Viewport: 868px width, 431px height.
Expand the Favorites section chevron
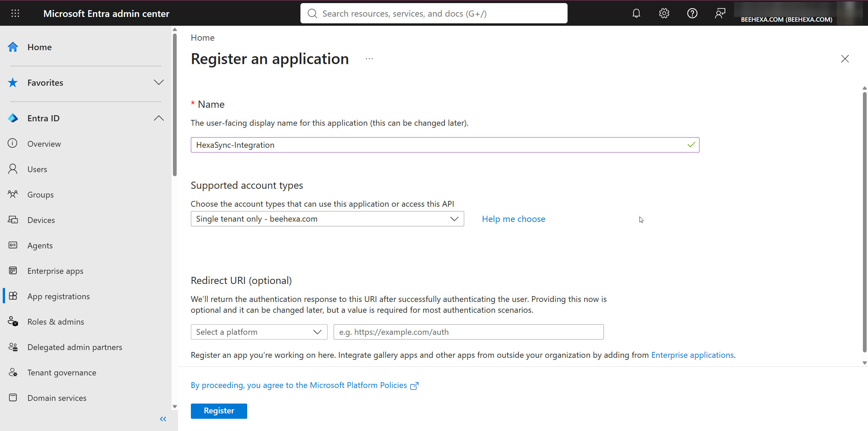click(x=159, y=82)
